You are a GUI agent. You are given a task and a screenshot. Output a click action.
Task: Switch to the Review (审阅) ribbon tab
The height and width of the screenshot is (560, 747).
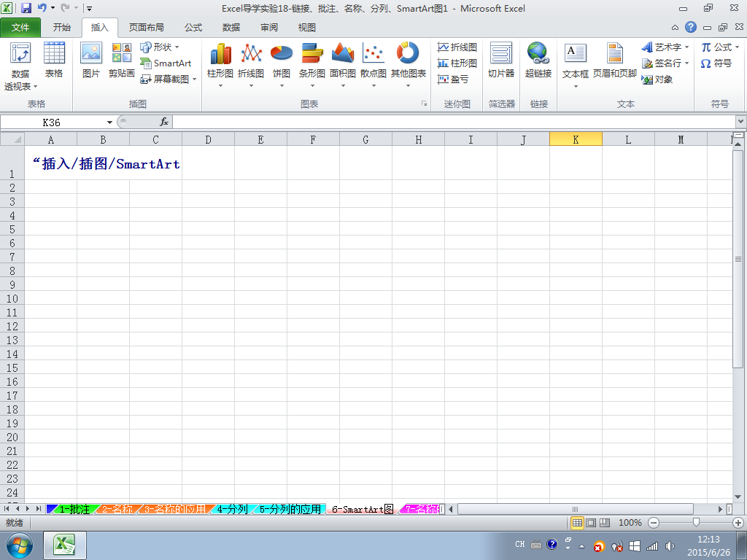[269, 28]
